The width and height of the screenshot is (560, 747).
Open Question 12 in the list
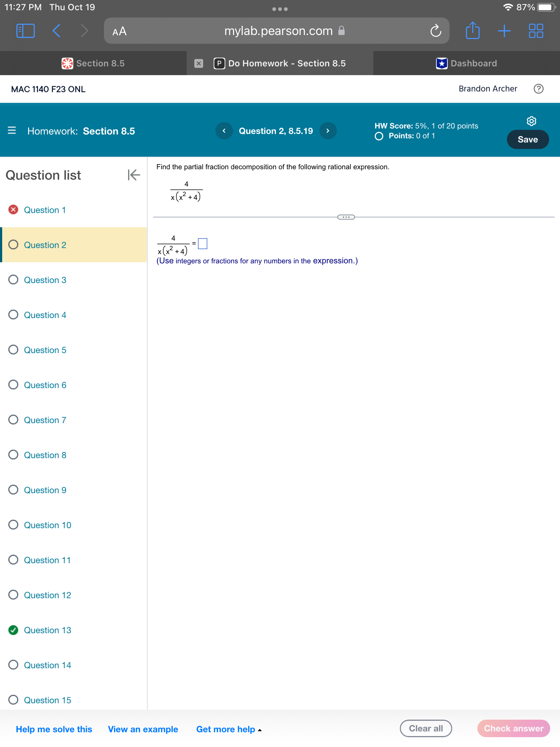(48, 595)
